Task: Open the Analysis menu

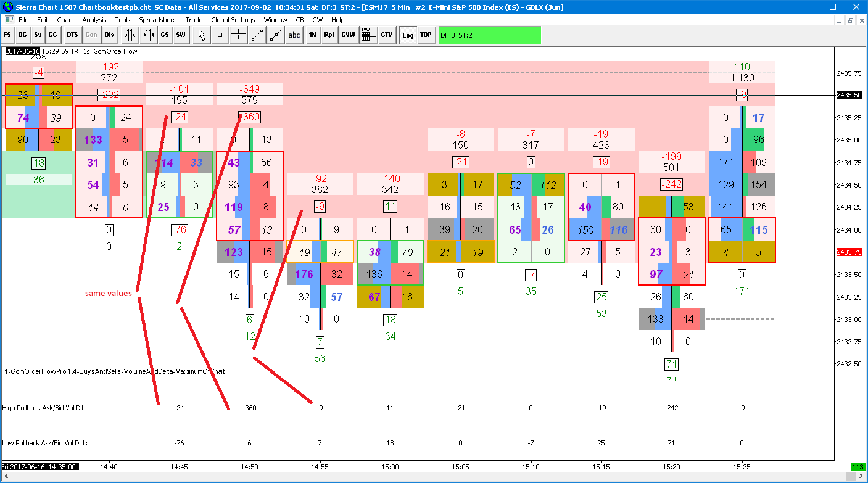Action: pyautogui.click(x=94, y=20)
